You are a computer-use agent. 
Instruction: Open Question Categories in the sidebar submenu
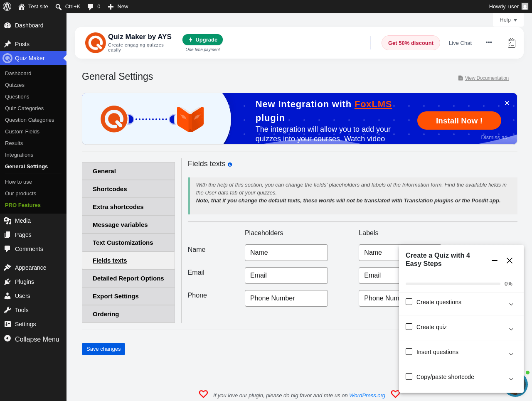30,120
